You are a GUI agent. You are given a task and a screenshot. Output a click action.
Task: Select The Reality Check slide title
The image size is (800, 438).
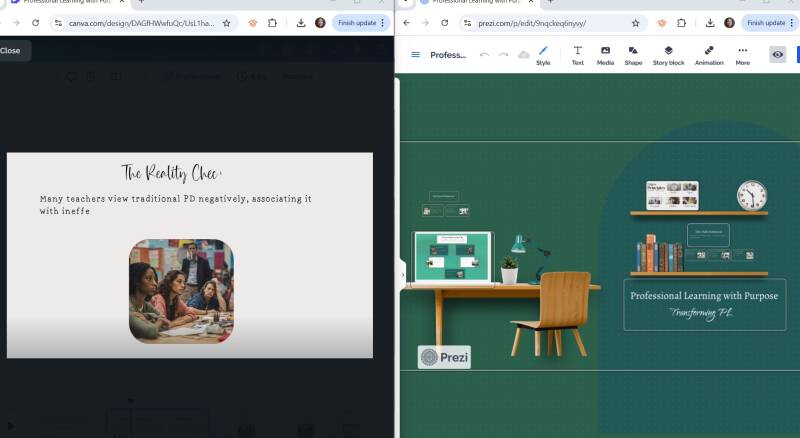(x=171, y=173)
